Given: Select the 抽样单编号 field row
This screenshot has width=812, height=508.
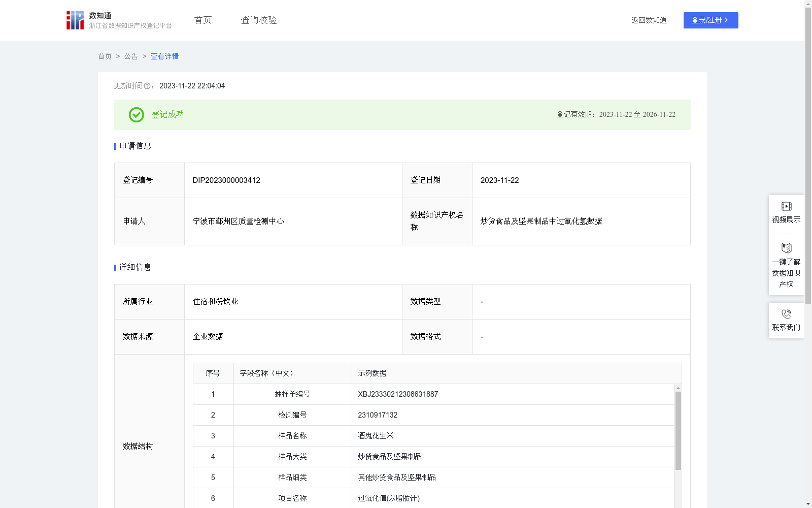Looking at the screenshot, I should coord(292,394).
